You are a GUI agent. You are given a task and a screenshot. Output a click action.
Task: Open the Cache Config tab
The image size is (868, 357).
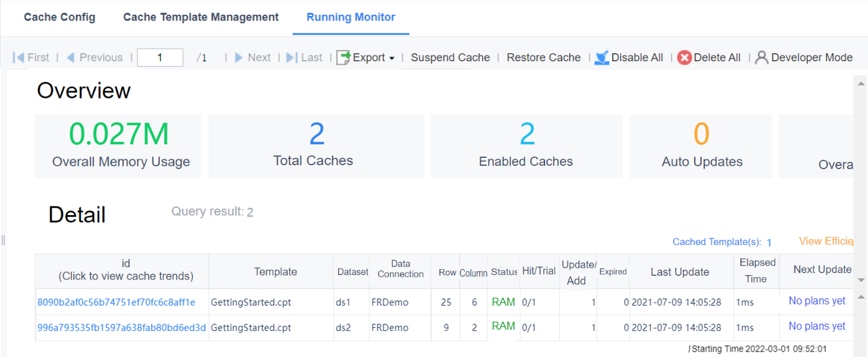tap(60, 17)
